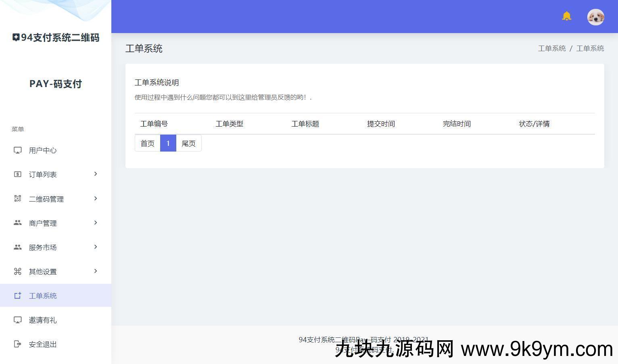Click the 用户中心 monitor icon

click(18, 150)
